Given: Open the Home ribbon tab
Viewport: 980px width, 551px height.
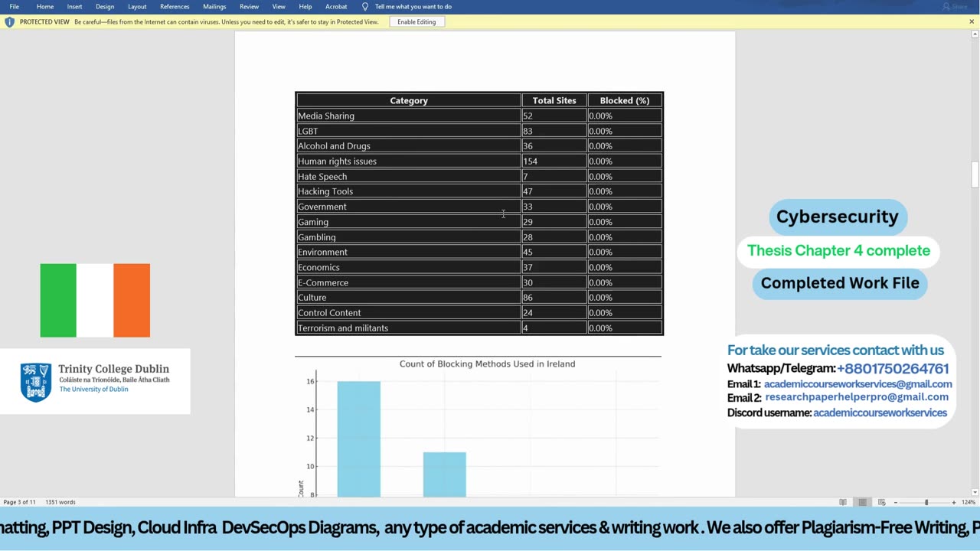Looking at the screenshot, I should [45, 6].
